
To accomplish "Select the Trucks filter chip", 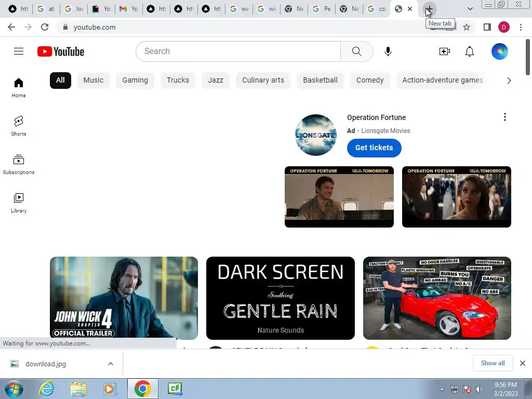I will coord(178,81).
